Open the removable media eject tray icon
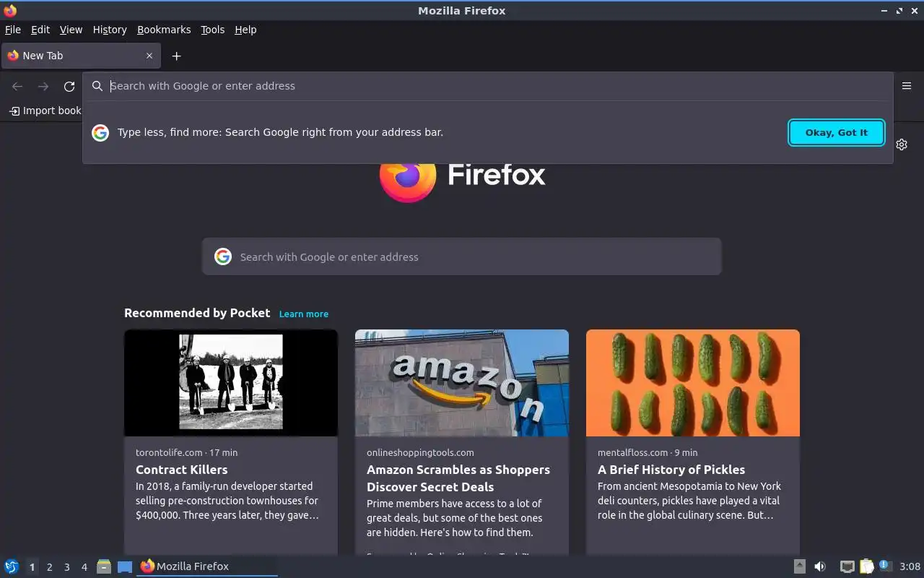This screenshot has width=924, height=578. [x=800, y=566]
